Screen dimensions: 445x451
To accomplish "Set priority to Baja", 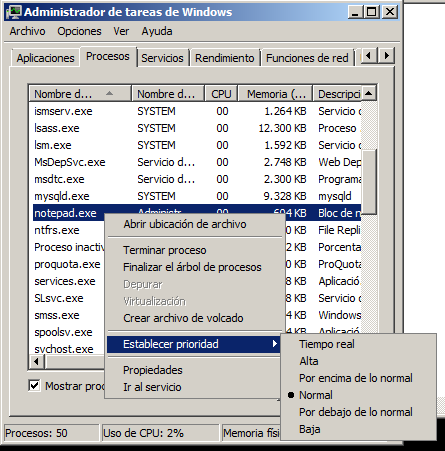I will pos(359,429).
